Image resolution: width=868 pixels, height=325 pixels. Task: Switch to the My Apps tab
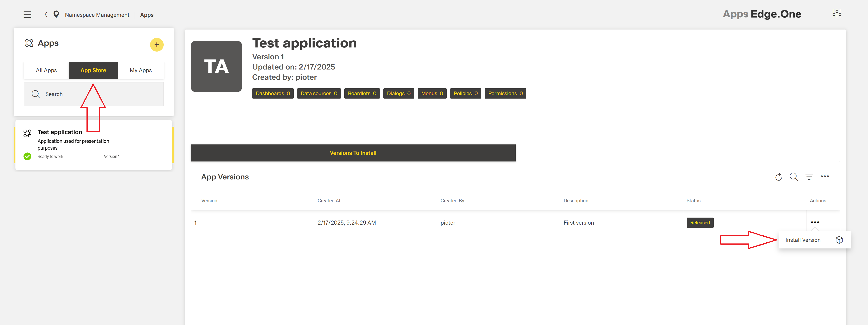tap(141, 70)
